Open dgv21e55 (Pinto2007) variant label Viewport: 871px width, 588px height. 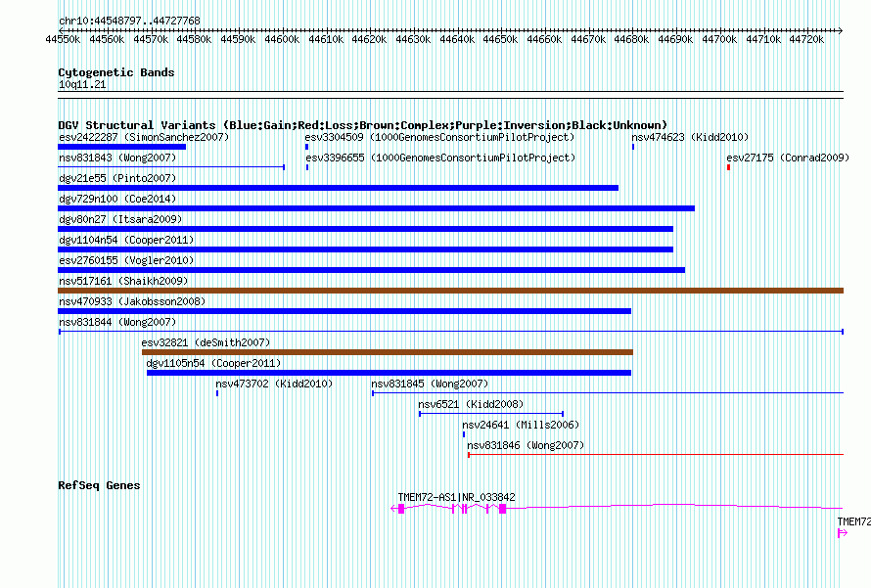tap(117, 178)
